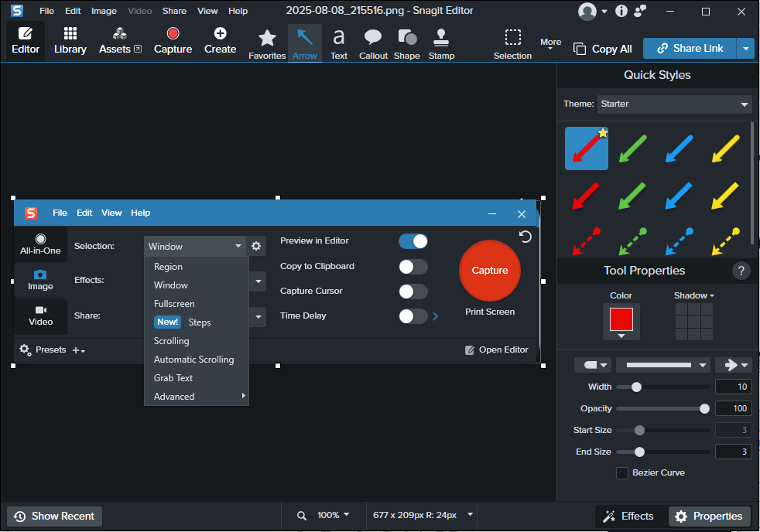Open the Assets page
Screen dimensions: 760x532
pyautogui.click(x=120, y=41)
